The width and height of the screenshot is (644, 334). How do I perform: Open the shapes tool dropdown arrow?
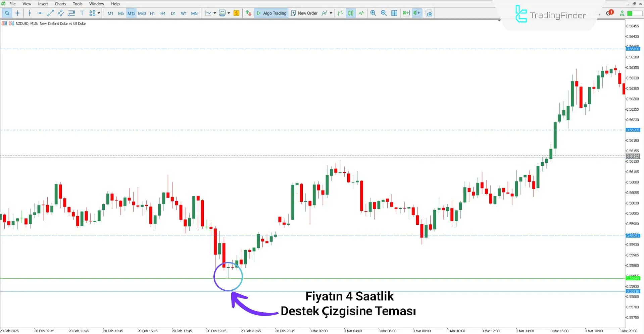click(98, 13)
